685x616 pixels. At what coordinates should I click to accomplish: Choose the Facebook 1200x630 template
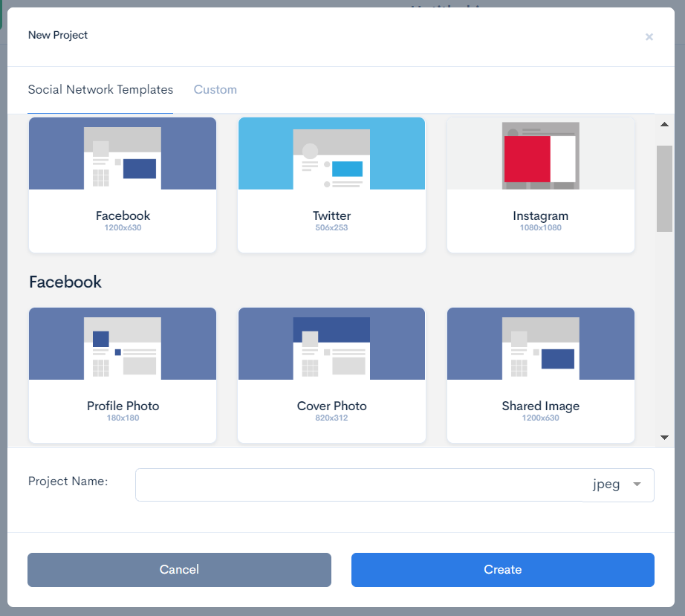(x=123, y=185)
